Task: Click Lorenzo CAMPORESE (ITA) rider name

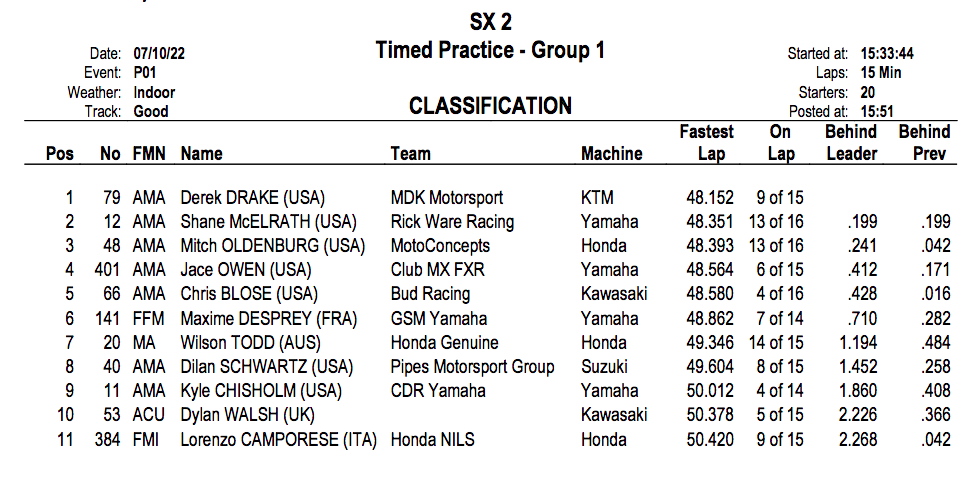Action: (x=278, y=440)
